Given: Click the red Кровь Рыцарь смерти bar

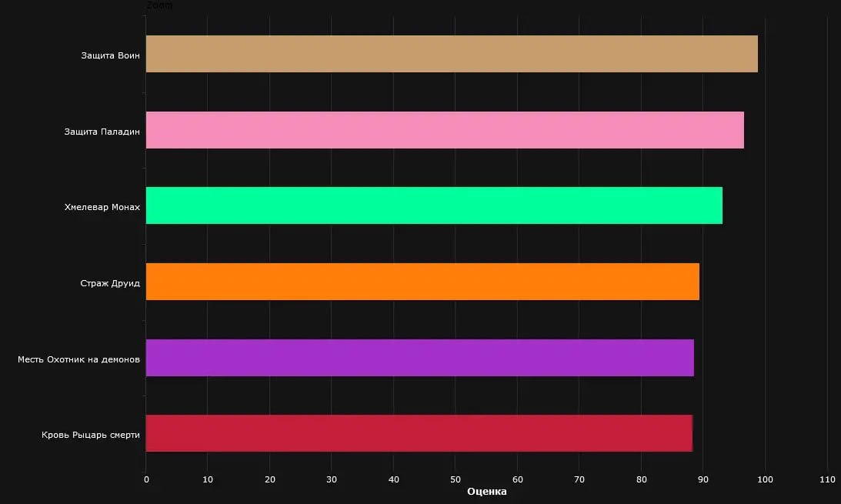Looking at the screenshot, I should pyautogui.click(x=419, y=434).
